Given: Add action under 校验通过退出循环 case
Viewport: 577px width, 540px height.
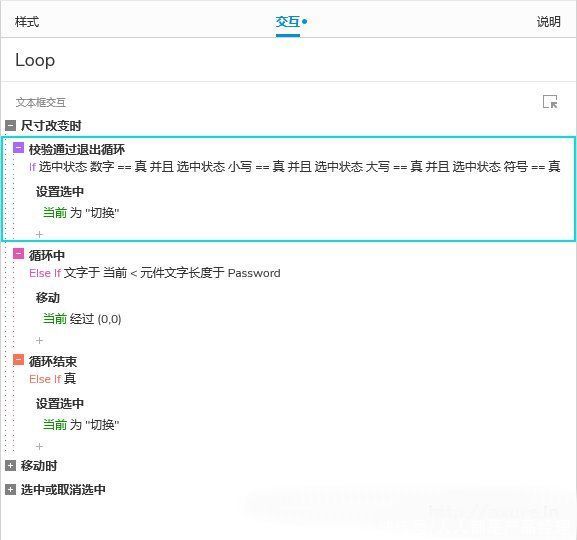Looking at the screenshot, I should 39,234.
